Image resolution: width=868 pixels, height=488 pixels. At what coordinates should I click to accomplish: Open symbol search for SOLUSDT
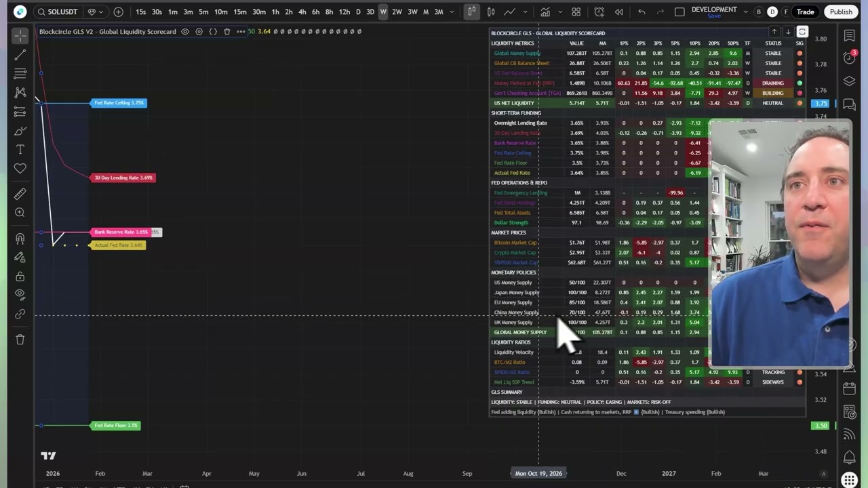coord(58,12)
